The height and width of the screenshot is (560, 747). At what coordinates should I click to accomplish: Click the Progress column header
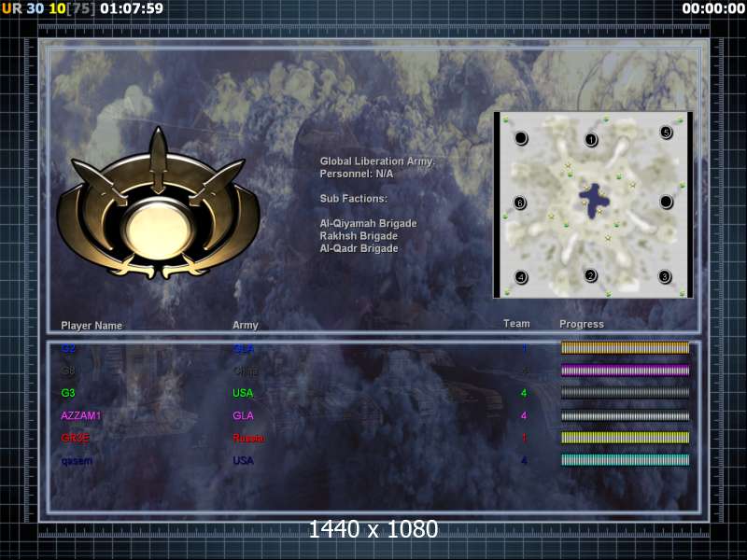[x=582, y=324]
